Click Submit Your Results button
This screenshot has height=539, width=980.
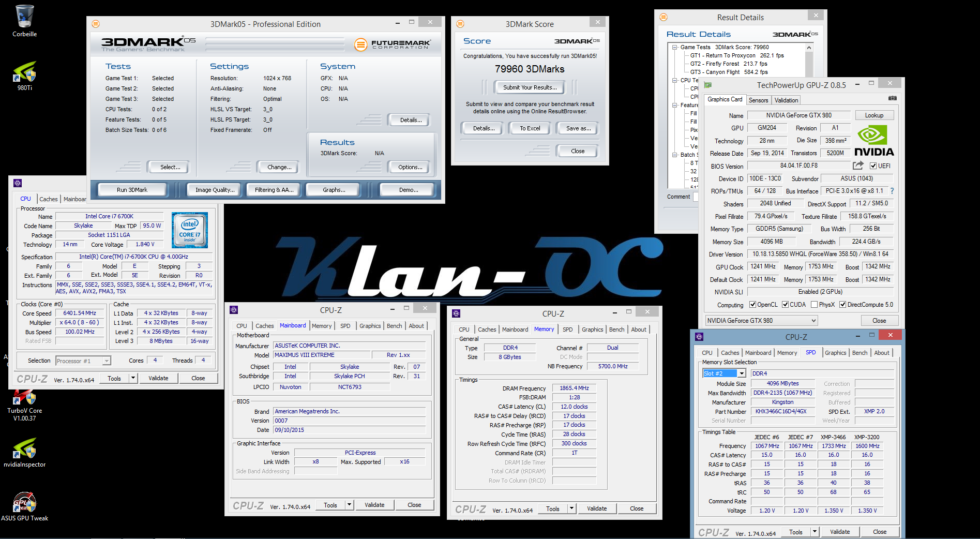pos(530,87)
